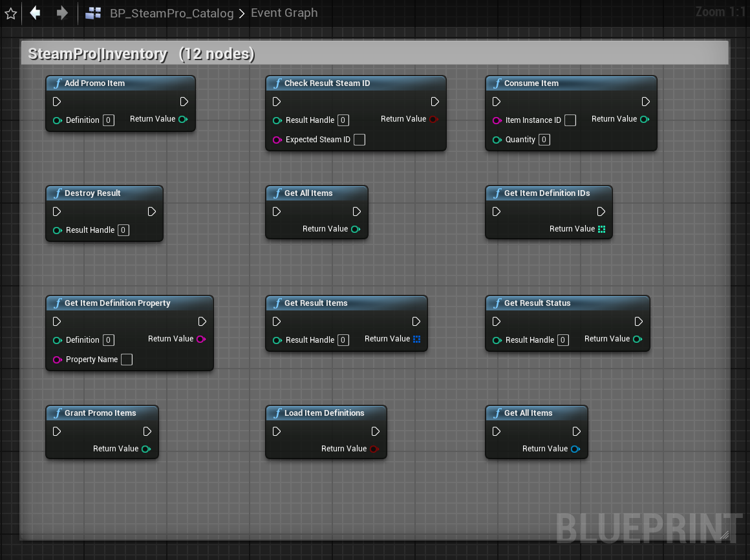Select the Check Result Steam ID node title
Viewport: 750px width, 560px height.
(x=327, y=83)
